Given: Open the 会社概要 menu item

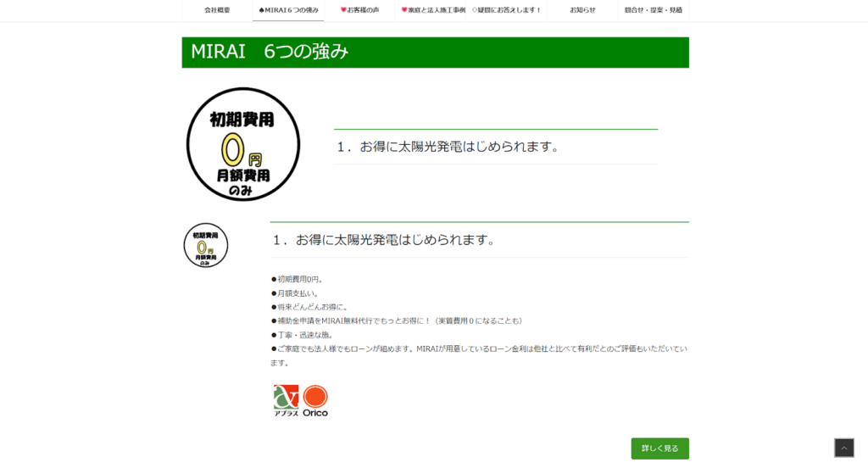Looking at the screenshot, I should pos(217,10).
